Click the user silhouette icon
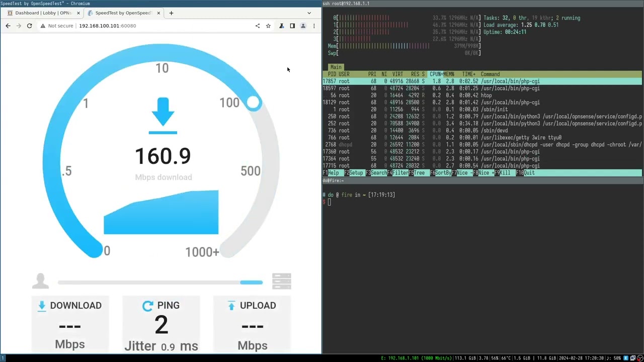The image size is (644, 362). click(x=40, y=281)
